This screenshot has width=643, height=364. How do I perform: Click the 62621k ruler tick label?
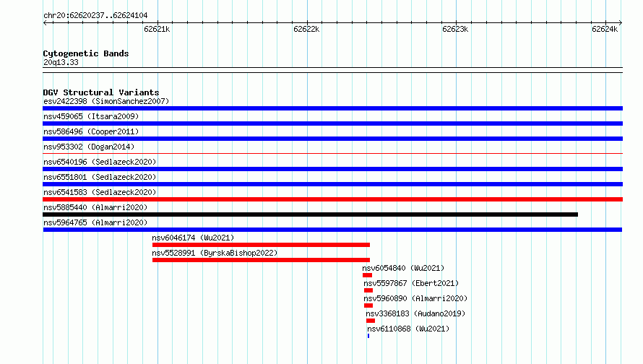click(157, 29)
